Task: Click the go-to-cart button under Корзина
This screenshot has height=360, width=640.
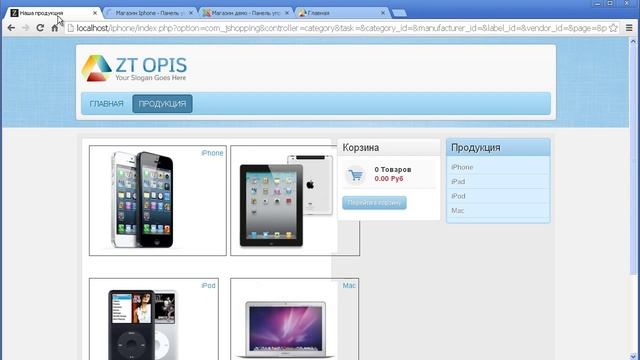Action: click(x=374, y=203)
